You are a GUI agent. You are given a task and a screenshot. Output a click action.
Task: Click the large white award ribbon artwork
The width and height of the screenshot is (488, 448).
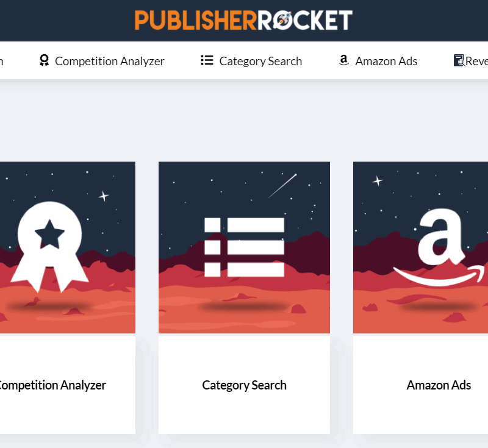[50, 247]
